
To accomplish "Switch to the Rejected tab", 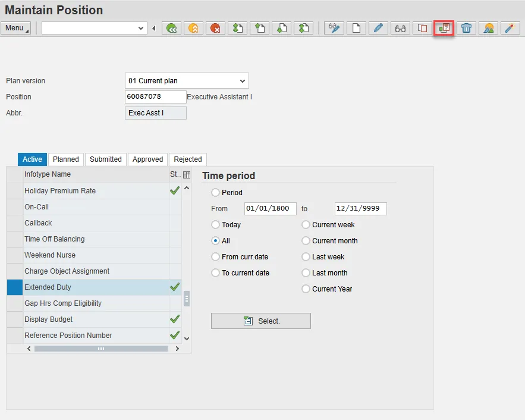I will click(188, 159).
